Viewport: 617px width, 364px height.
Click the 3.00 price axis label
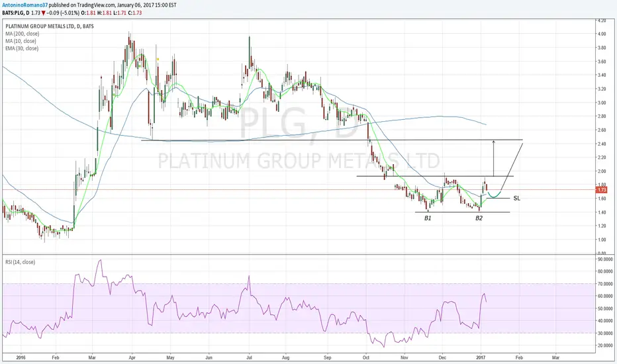coord(602,103)
